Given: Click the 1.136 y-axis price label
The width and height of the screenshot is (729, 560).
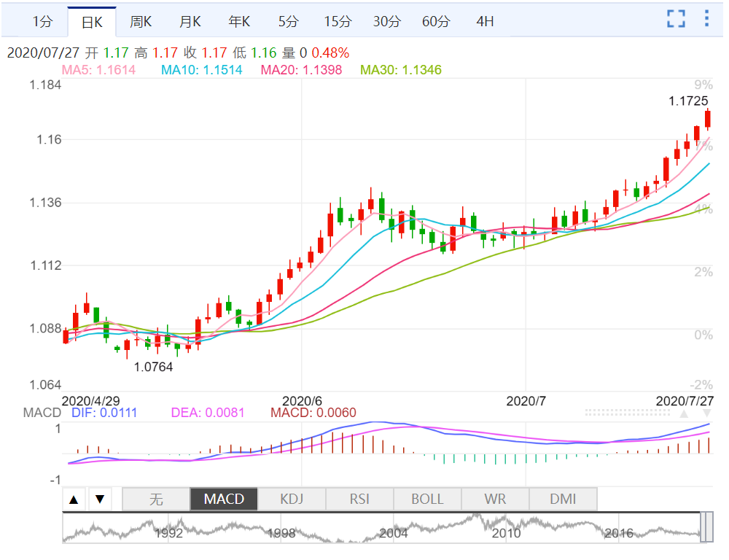Looking at the screenshot, I should (x=45, y=203).
